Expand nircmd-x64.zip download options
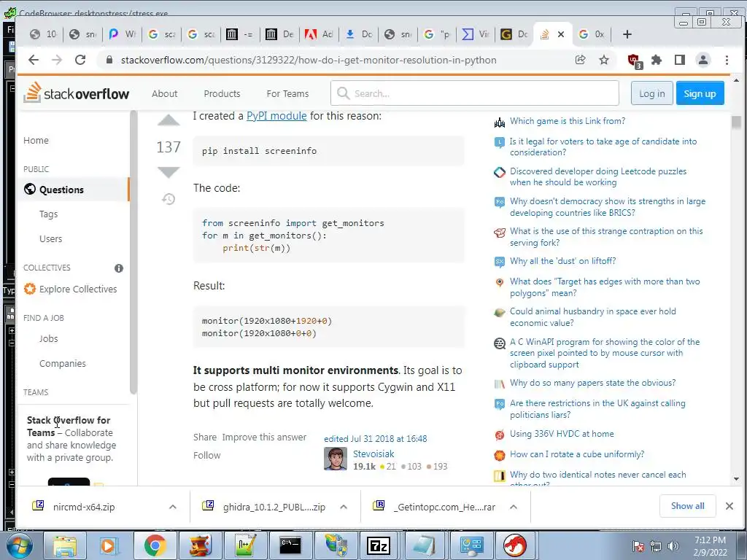Image resolution: width=747 pixels, height=560 pixels. pyautogui.click(x=172, y=507)
